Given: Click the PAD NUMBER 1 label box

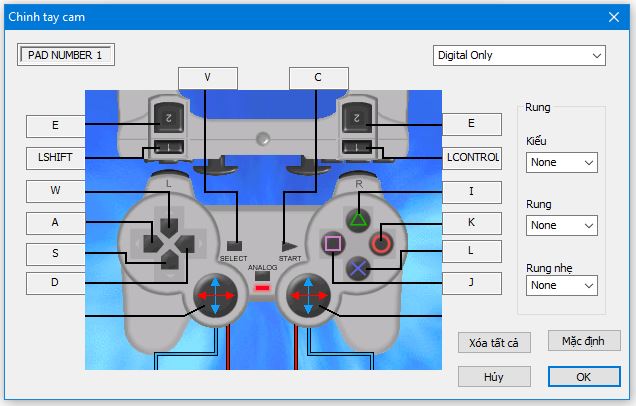Looking at the screenshot, I should (x=66, y=55).
